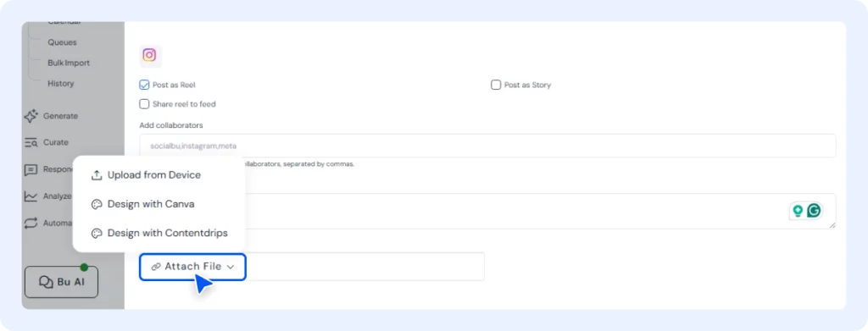Open Bulk Import in the sidebar
868x331 pixels.
click(x=69, y=63)
